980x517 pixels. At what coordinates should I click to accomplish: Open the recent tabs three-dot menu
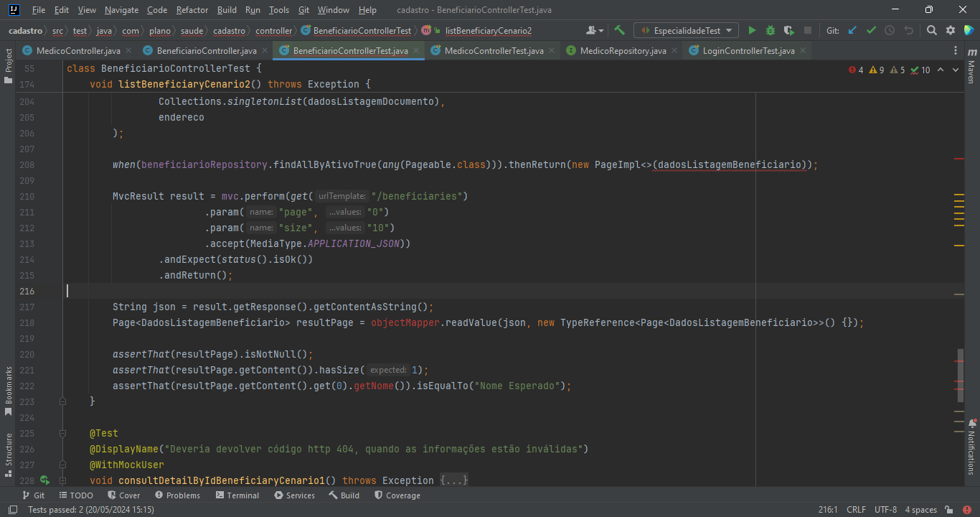pyautogui.click(x=956, y=51)
